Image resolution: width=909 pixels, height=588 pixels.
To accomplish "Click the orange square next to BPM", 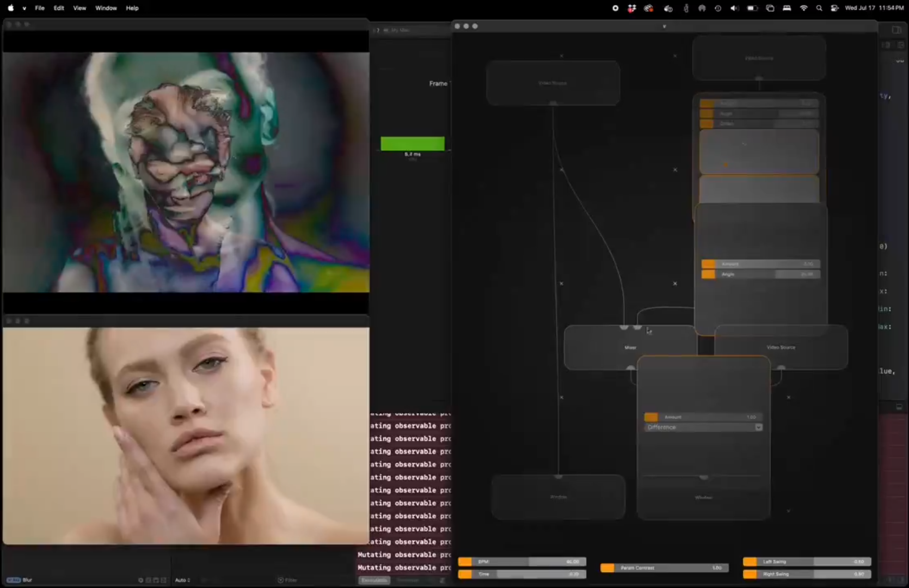I will 466,561.
